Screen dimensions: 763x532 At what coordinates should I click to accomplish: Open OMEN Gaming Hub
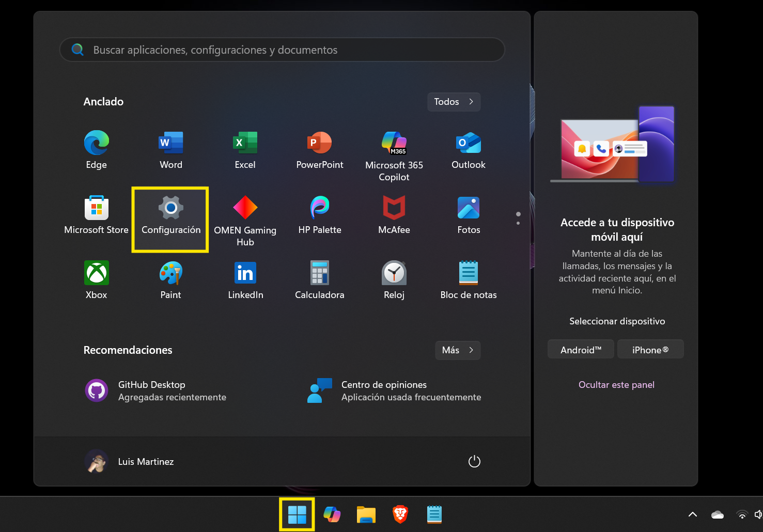245,214
